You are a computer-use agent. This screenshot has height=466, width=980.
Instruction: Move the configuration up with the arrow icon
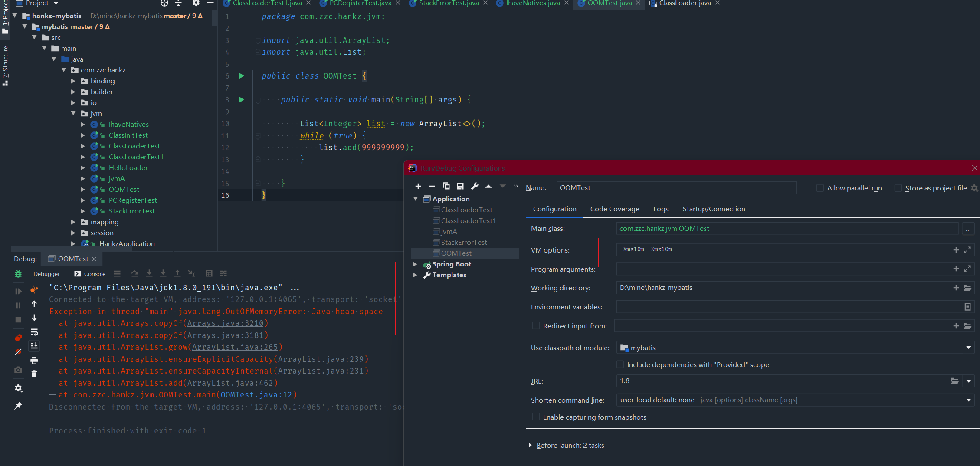pos(488,186)
